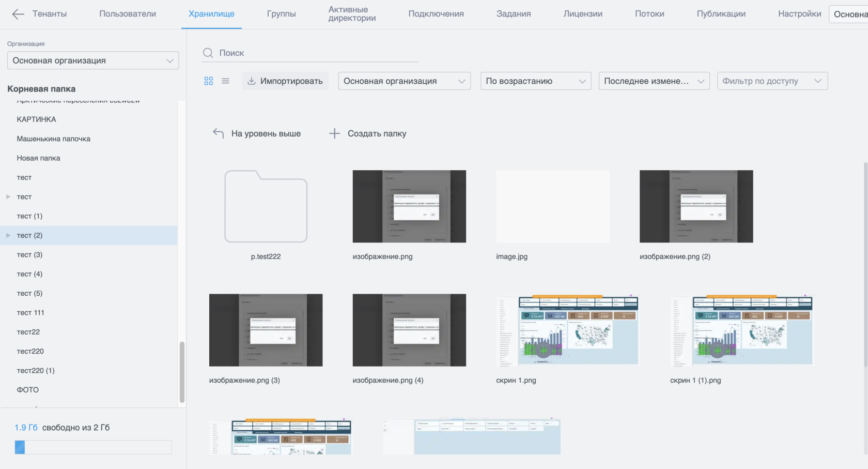This screenshot has width=868, height=469.
Task: Select тест220 (1) folder
Action: click(x=36, y=371)
